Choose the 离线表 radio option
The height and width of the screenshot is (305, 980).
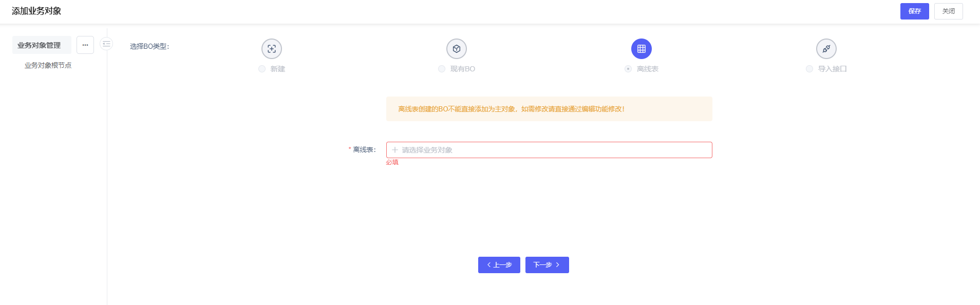[628, 69]
